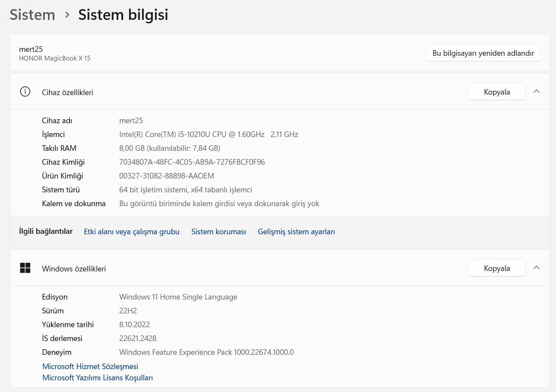Screen dimensions: 556x392
Task: Click the İlgili bağlantılar label
Action: tap(46, 231)
